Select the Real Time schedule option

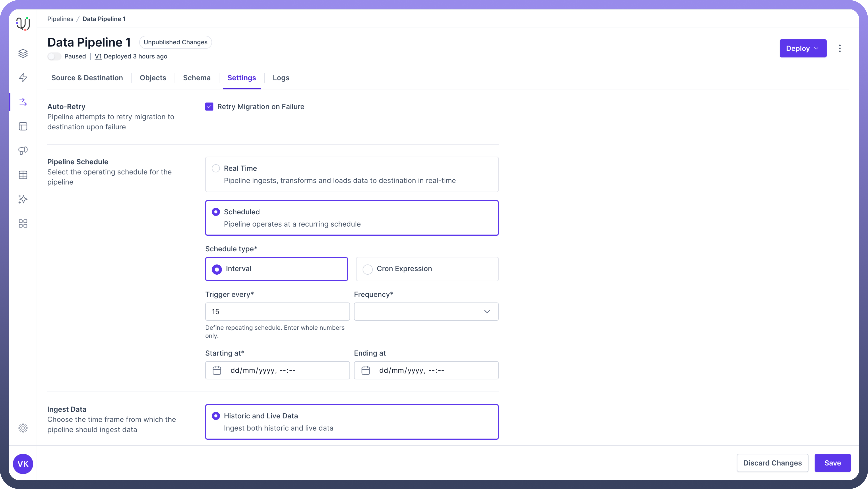(216, 168)
